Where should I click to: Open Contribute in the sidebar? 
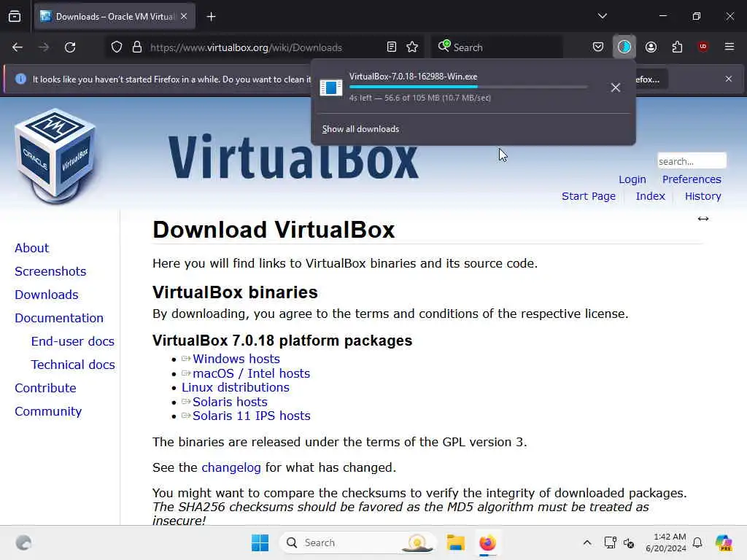[46, 388]
